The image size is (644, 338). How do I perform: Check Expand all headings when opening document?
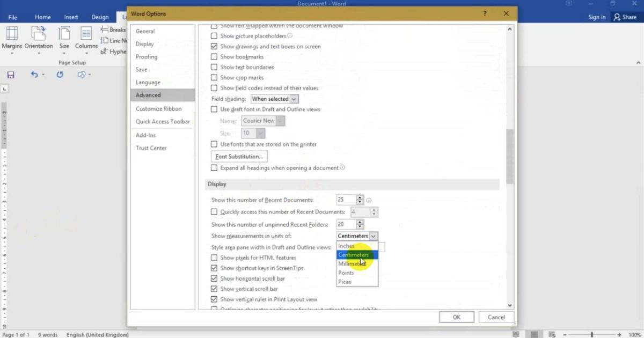click(215, 168)
